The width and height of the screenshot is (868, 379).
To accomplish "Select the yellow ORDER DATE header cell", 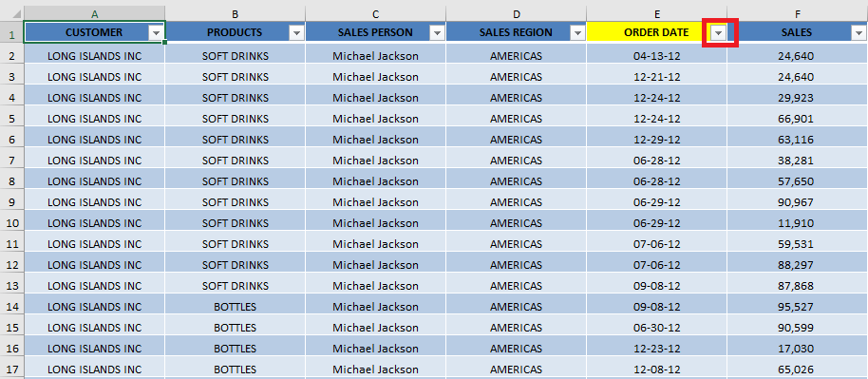I will pos(657,32).
